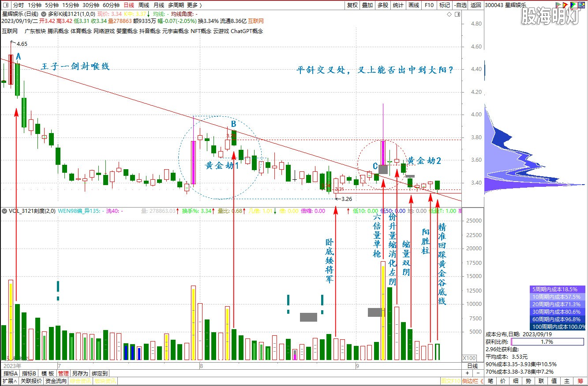The height and width of the screenshot is (386, 588).
Task: Open the 模板 tab
Action: tap(48, 373)
